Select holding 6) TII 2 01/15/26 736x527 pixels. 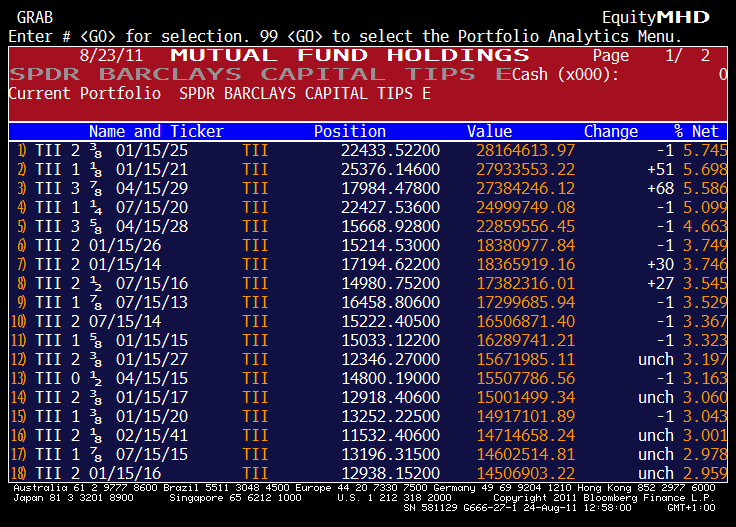(368, 245)
